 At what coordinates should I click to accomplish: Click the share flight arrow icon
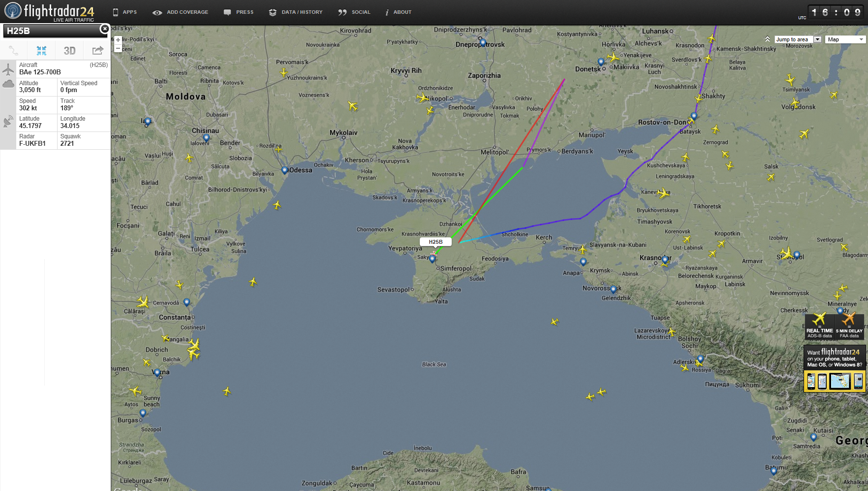tap(97, 50)
